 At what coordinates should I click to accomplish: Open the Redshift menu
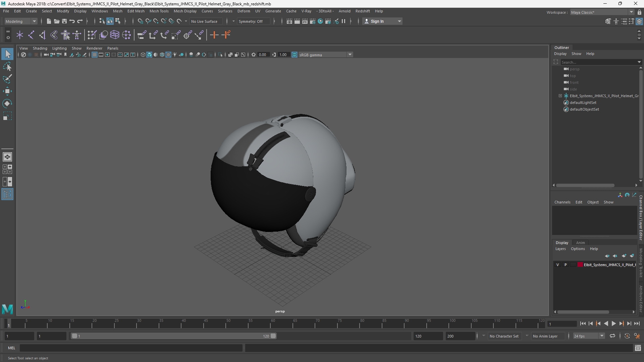[363, 11]
